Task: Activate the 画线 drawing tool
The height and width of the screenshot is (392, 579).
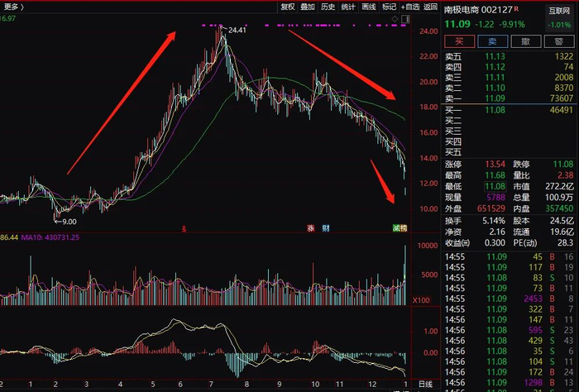Action: (369, 7)
